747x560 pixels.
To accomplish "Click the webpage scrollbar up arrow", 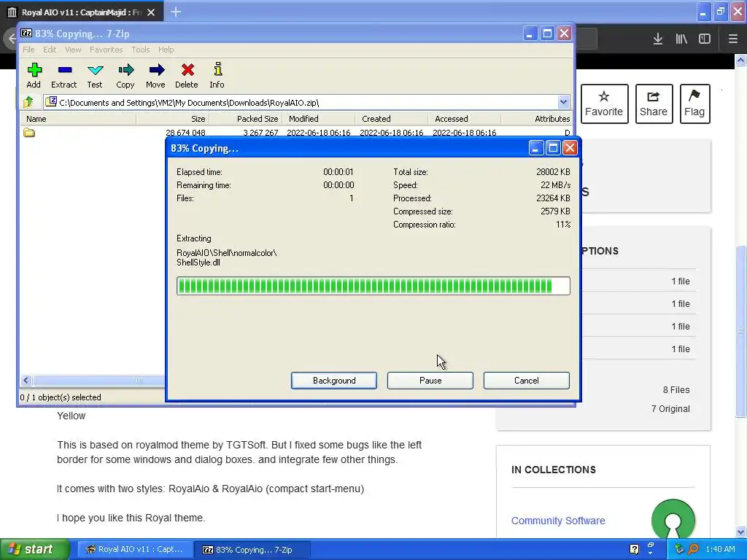I will click(x=740, y=61).
